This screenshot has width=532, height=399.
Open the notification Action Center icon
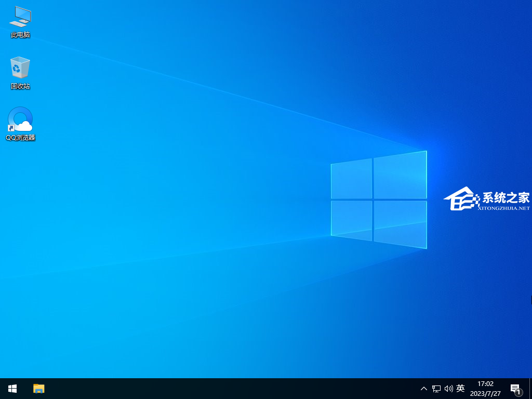click(x=515, y=388)
